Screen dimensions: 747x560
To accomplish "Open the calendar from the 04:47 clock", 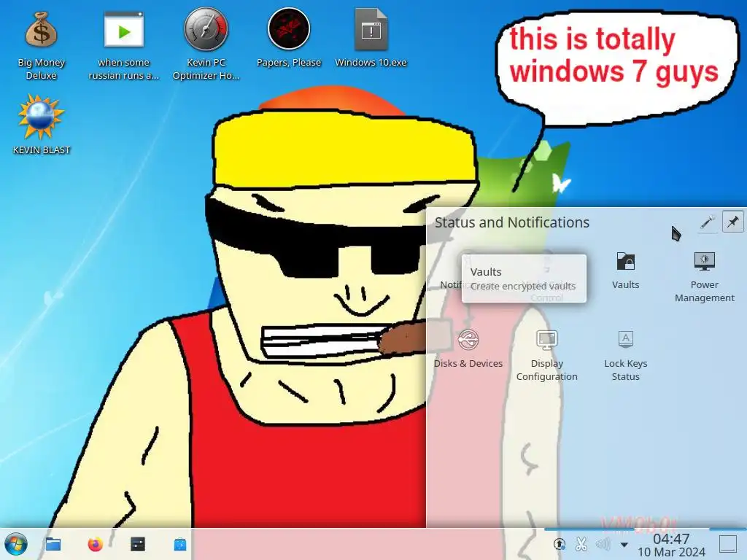I will [671, 545].
